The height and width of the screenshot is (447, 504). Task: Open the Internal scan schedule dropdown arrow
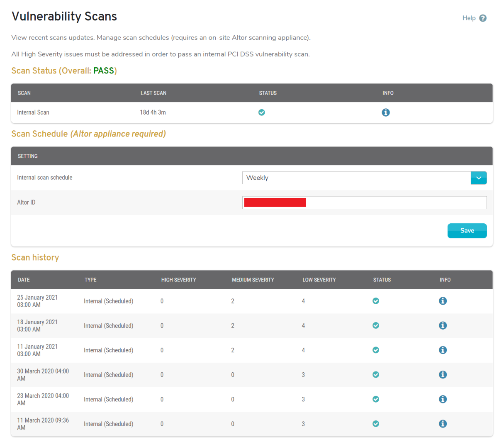[479, 178]
